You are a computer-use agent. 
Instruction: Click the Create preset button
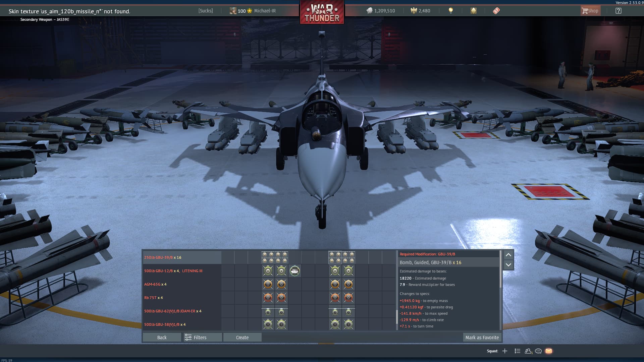242,338
